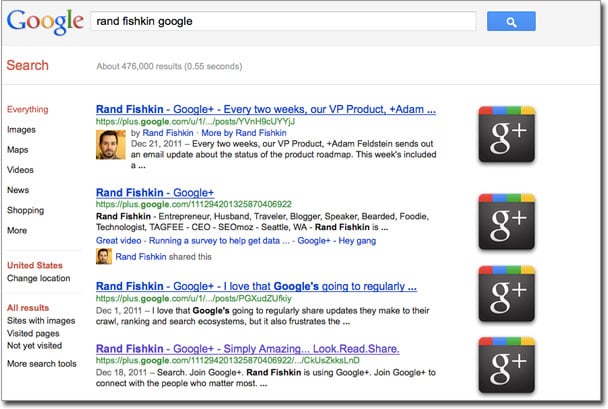Click 'About 476,000 results' count text
The image size is (608, 409).
click(x=169, y=66)
